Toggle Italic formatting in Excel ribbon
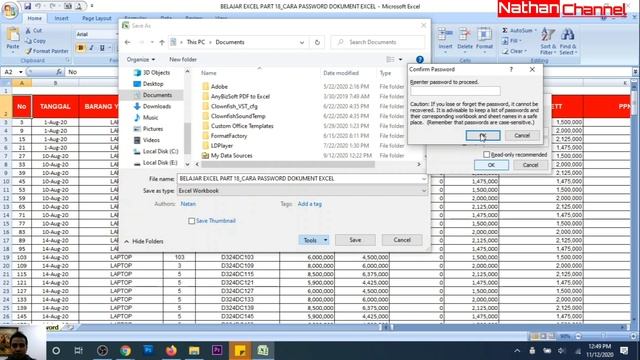The height and width of the screenshot is (360, 640). point(91,48)
